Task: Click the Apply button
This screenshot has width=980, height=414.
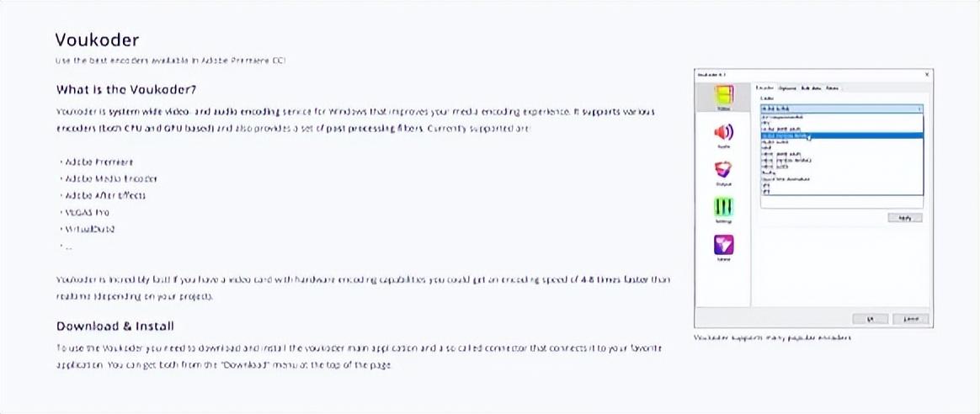Action: click(904, 218)
